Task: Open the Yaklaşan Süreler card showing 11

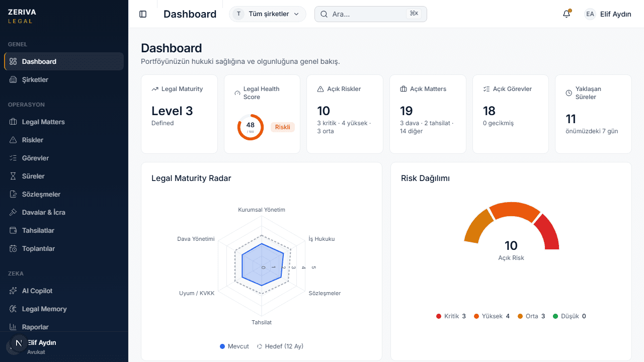Action: point(593,114)
